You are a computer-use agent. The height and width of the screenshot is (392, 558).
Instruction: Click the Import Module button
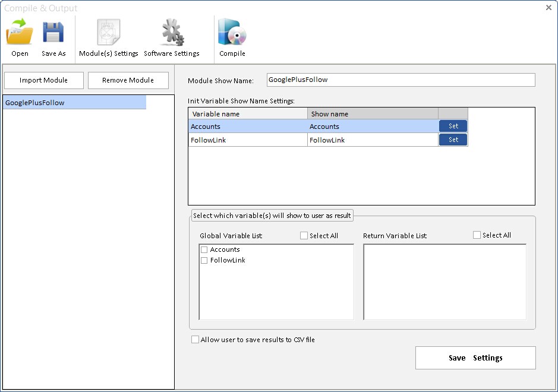click(43, 80)
